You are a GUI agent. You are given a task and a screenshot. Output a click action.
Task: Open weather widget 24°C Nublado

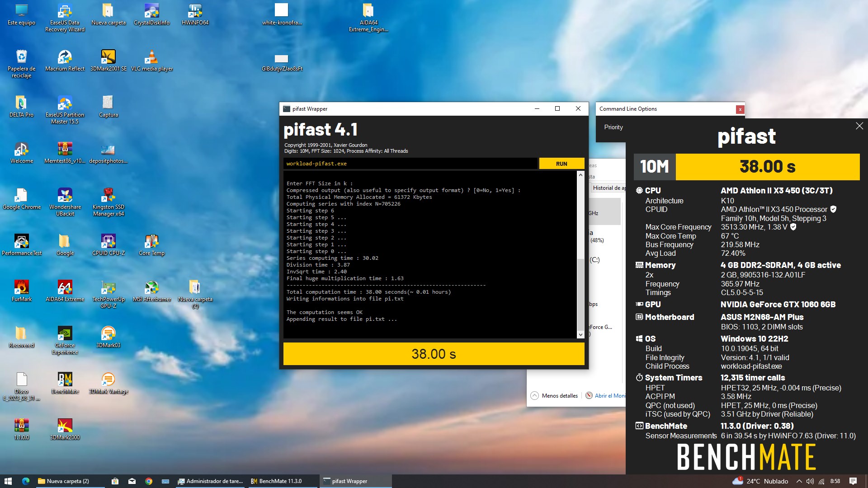760,481
